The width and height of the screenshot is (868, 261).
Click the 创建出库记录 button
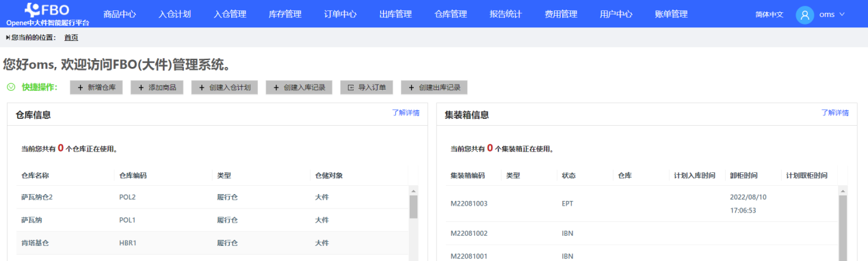pyautogui.click(x=434, y=87)
